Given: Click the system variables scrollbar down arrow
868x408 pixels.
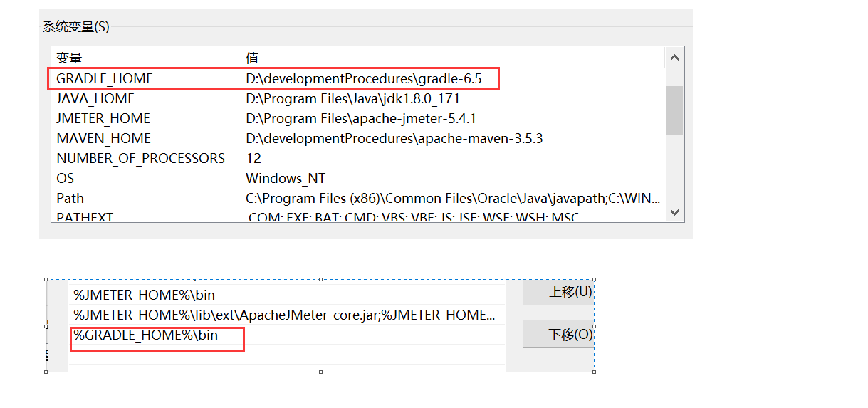Looking at the screenshot, I should pos(674,212).
